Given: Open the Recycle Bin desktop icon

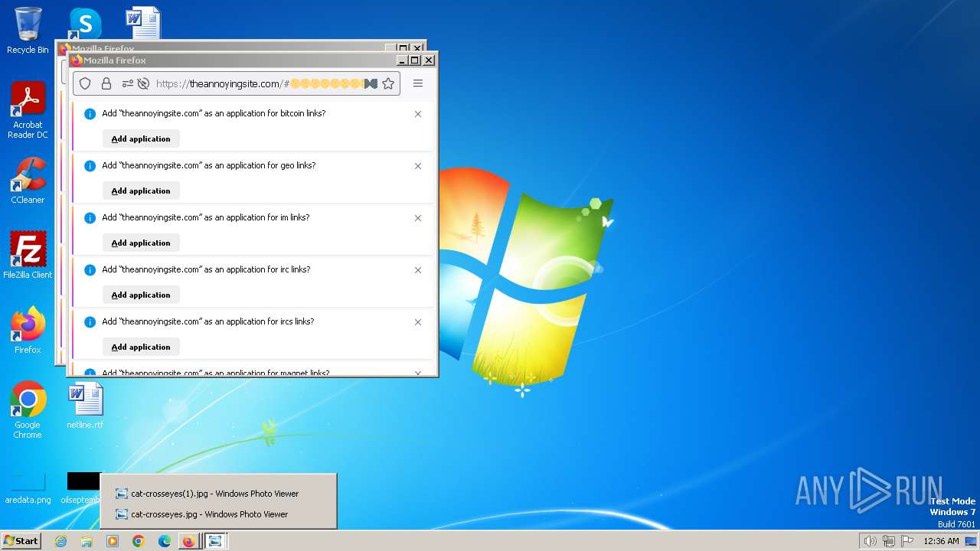Looking at the screenshot, I should click(28, 31).
